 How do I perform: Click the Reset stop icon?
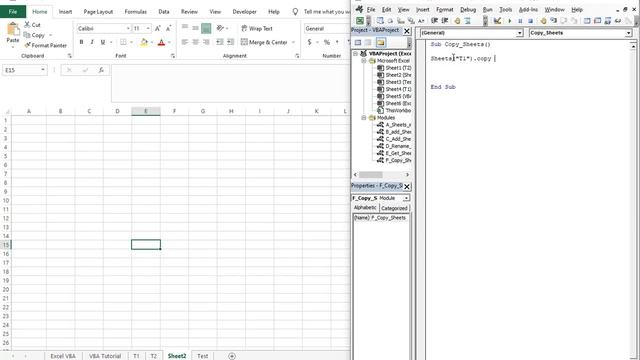coord(530,20)
